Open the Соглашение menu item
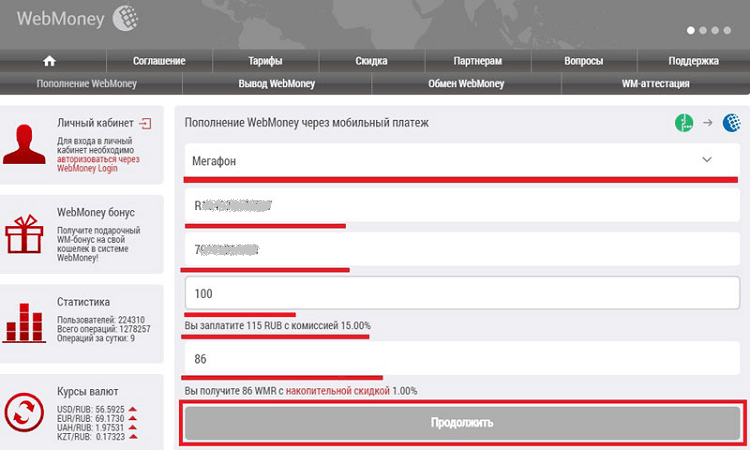Viewport: 750px width, 450px height. [159, 61]
